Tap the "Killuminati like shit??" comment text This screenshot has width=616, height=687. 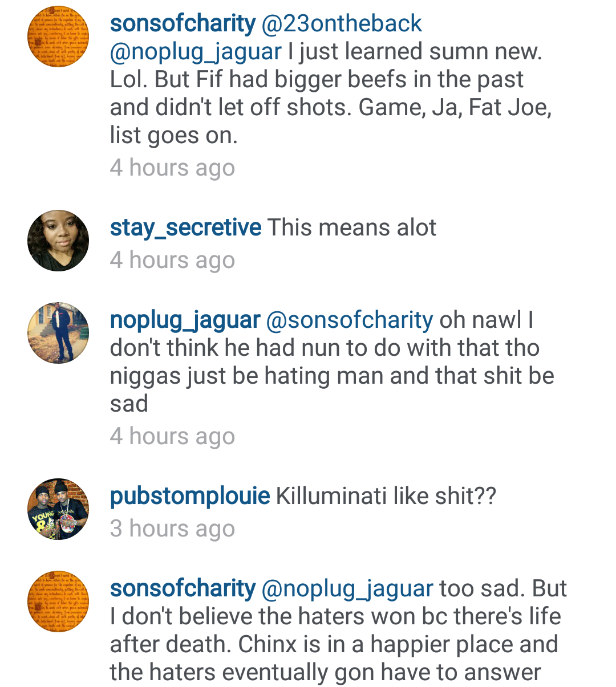386,496
